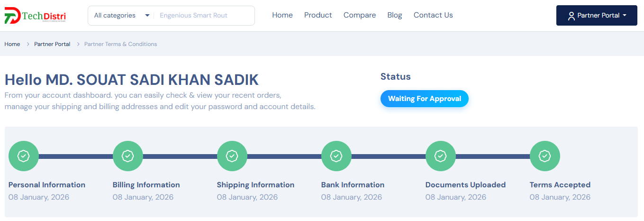Click the Personal Information step checkmark icon
The width and height of the screenshot is (644, 221).
click(x=24, y=156)
